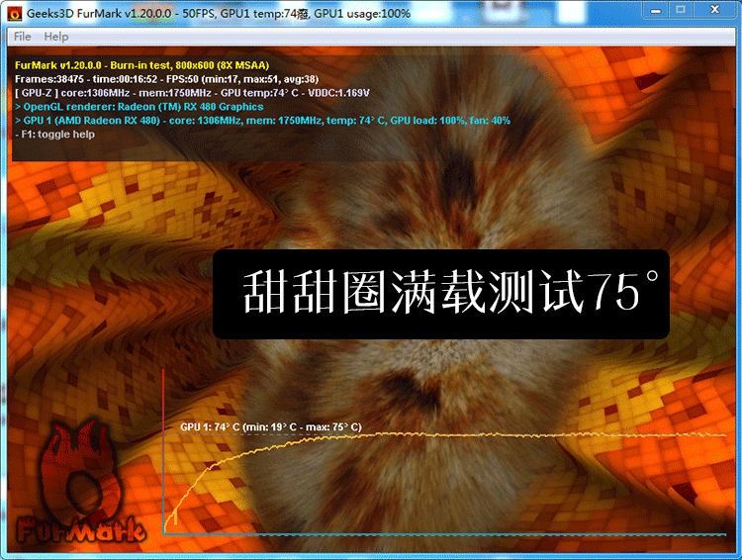Click the 'F1: toggle help' text

tap(54, 134)
